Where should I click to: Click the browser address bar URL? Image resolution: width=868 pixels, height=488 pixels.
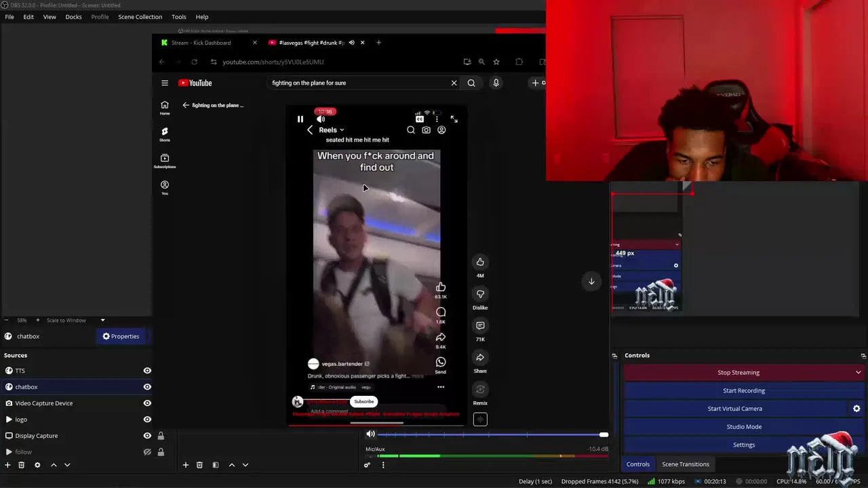pos(273,62)
